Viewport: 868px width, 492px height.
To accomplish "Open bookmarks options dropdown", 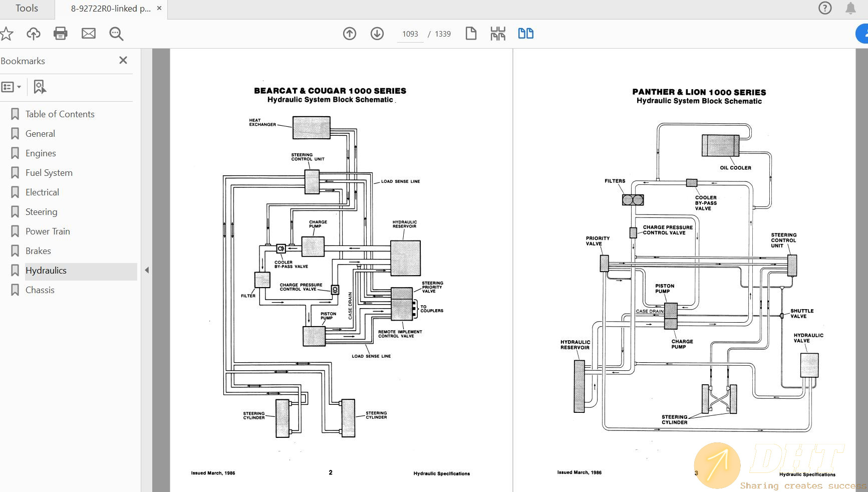I will point(12,87).
